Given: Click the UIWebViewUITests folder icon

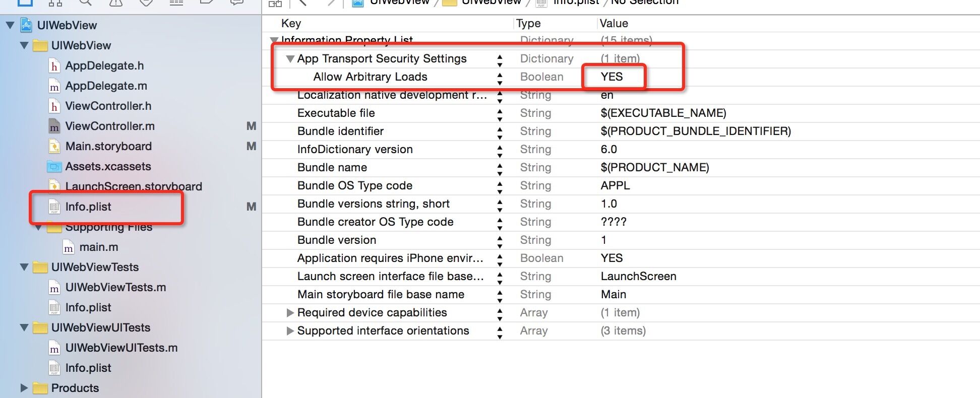Looking at the screenshot, I should click(x=40, y=327).
